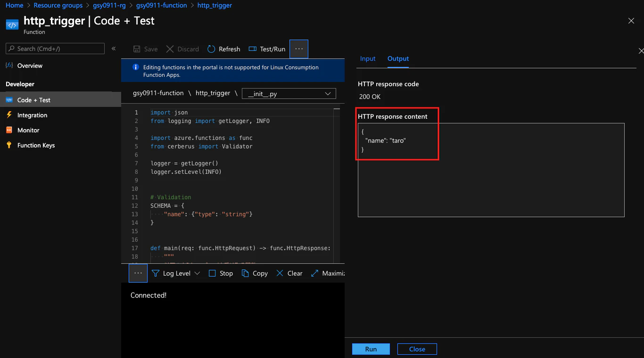Click the Function app icon beside title
The height and width of the screenshot is (358, 644).
(12, 24)
